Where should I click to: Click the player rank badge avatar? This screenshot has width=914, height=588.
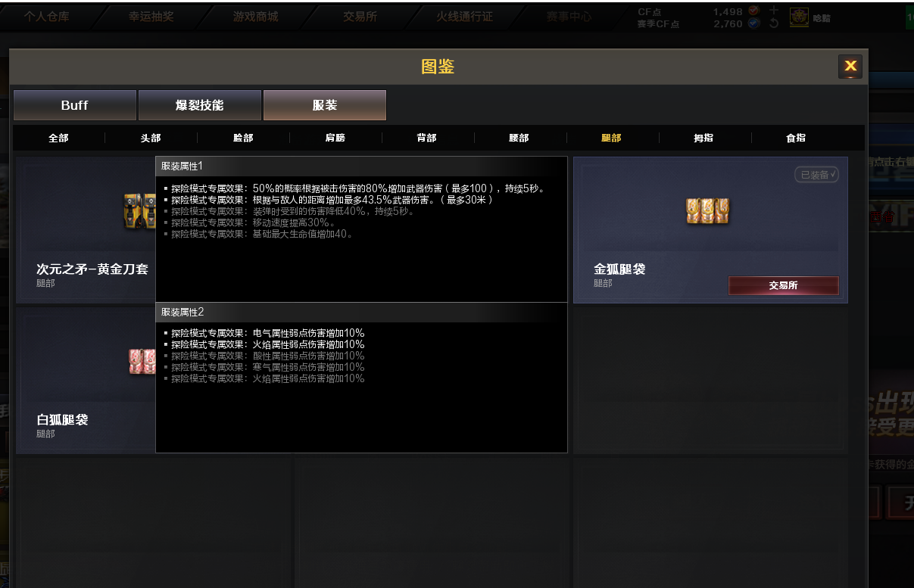tap(799, 17)
